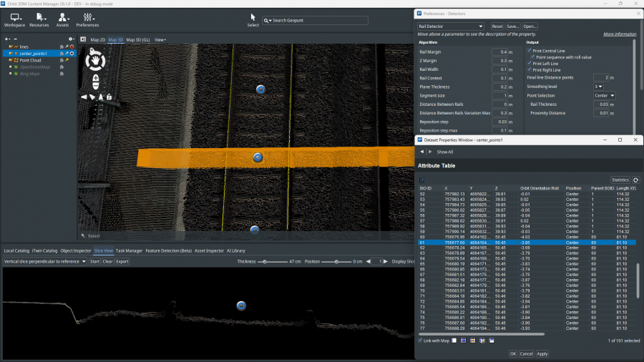Click the blue marker in the slice view
Screen dimensions: 644x362
pyautogui.click(x=242, y=305)
